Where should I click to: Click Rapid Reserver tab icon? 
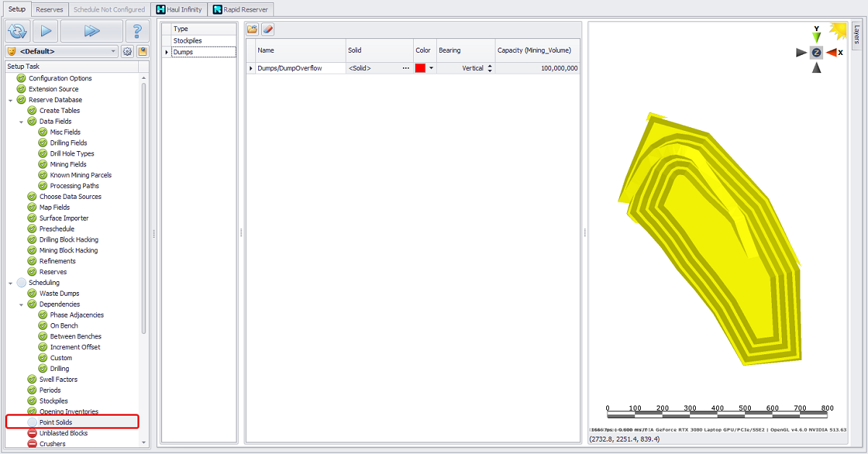click(x=217, y=9)
